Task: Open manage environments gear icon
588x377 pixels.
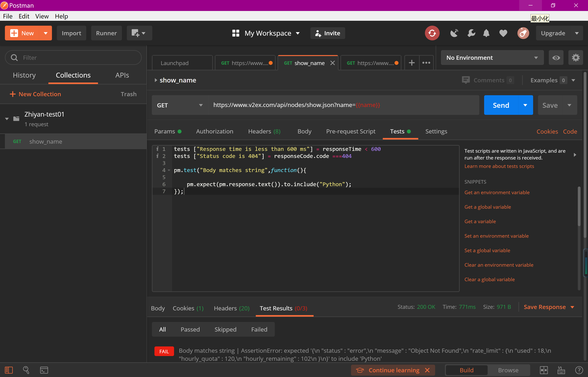Action: (x=575, y=58)
